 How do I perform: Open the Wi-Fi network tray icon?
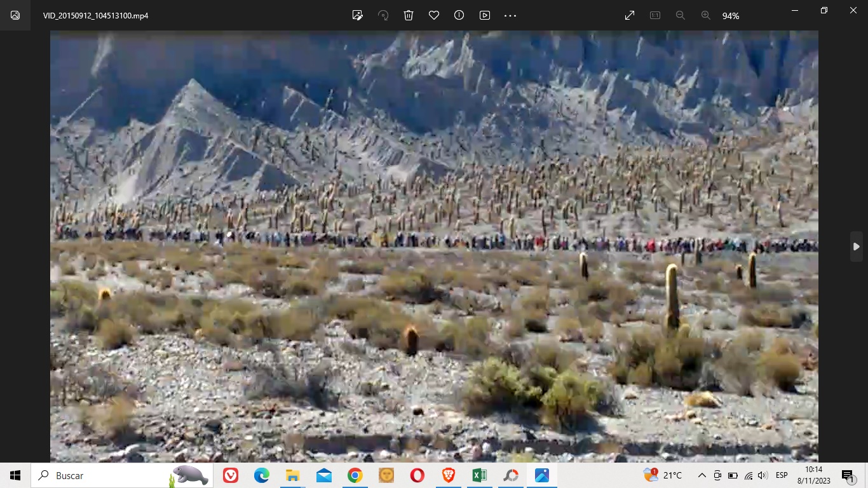click(748, 475)
